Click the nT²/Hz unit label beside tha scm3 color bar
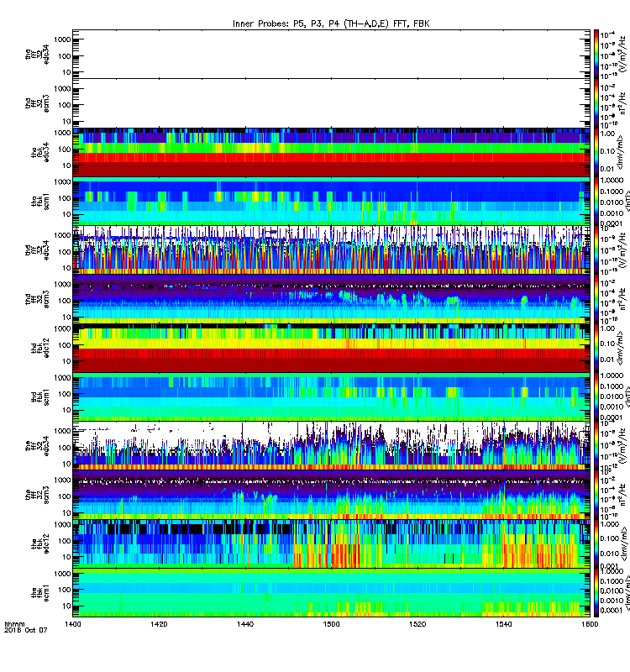Image resolution: width=630 pixels, height=672 pixels. 622,103
